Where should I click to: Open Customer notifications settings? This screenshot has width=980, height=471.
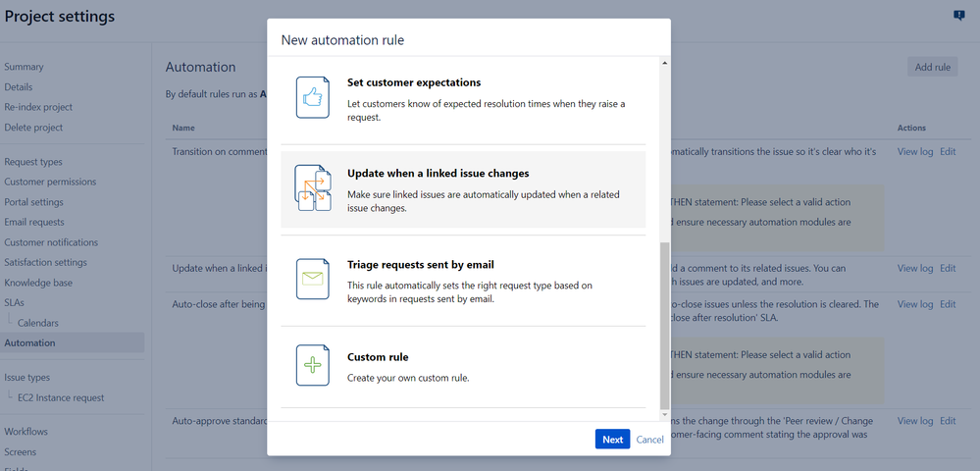(51, 242)
